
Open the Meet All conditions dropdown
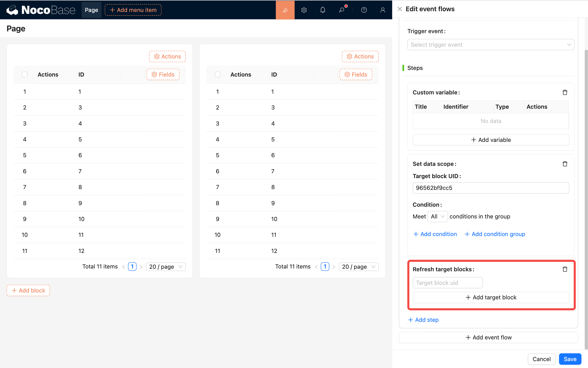437,216
